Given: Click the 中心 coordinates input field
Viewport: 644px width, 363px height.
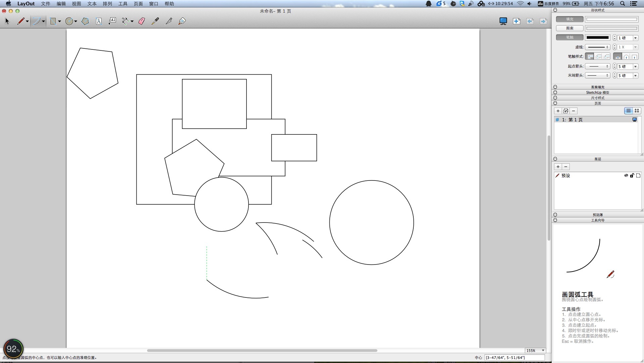Looking at the screenshot, I should click(x=514, y=358).
